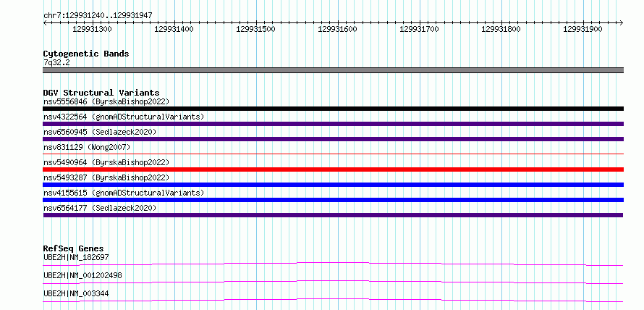Click the magenta UBE2H|NM_003344 intron line
The width and height of the screenshot is (644, 310).
[333, 300]
